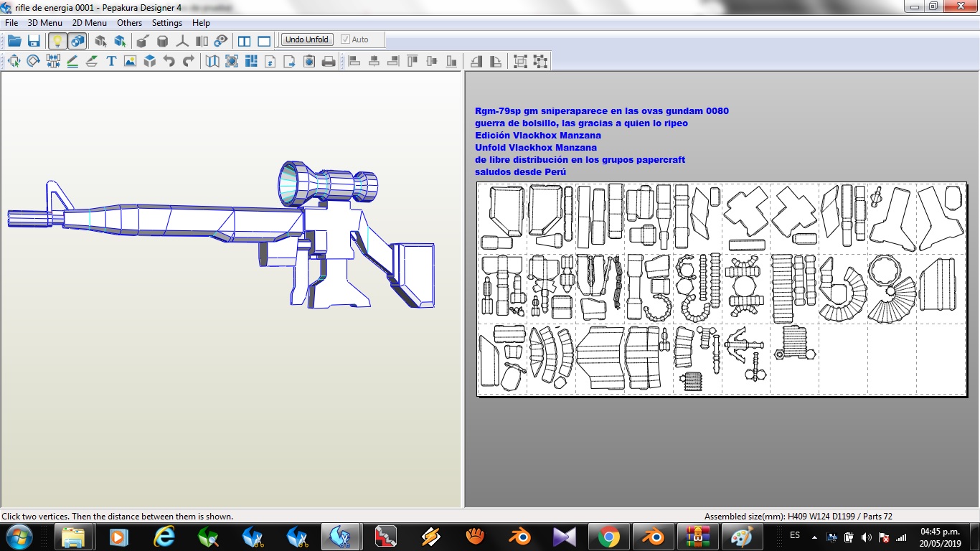Select the insert image tool
The width and height of the screenshot is (980, 551).
(130, 61)
